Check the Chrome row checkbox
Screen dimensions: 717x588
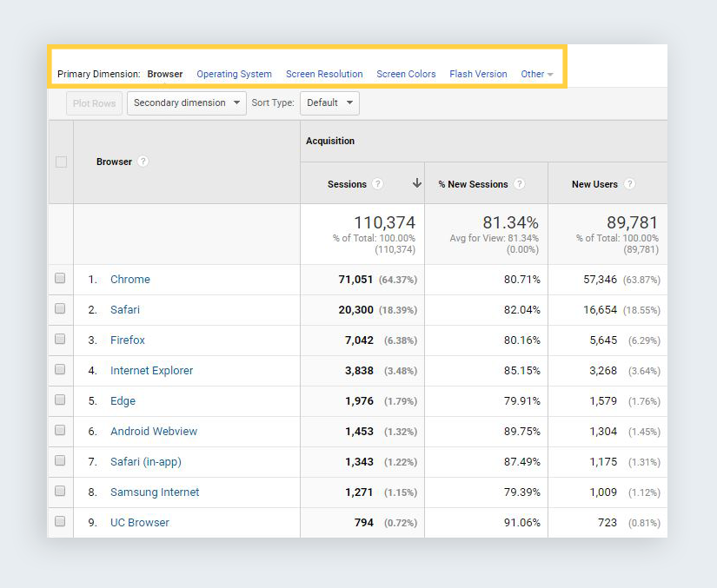[60, 278]
